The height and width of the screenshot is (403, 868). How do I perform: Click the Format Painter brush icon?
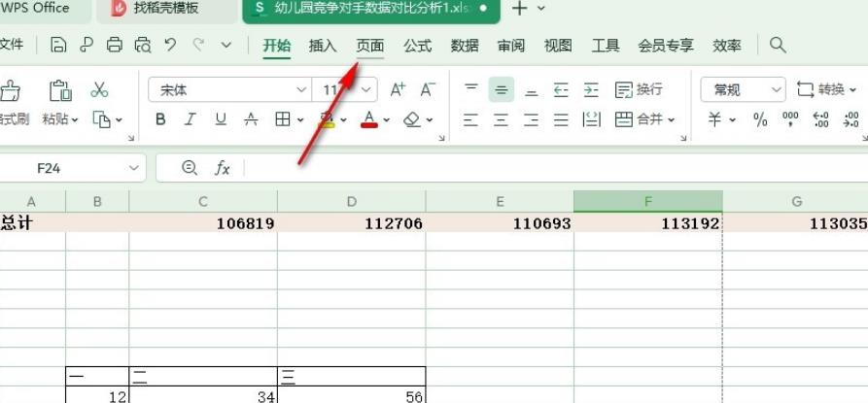click(9, 90)
